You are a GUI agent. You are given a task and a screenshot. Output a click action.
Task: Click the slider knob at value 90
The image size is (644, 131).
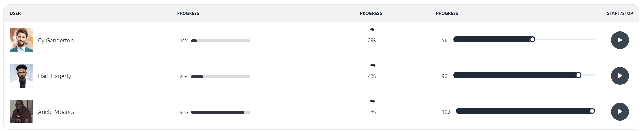coord(578,75)
